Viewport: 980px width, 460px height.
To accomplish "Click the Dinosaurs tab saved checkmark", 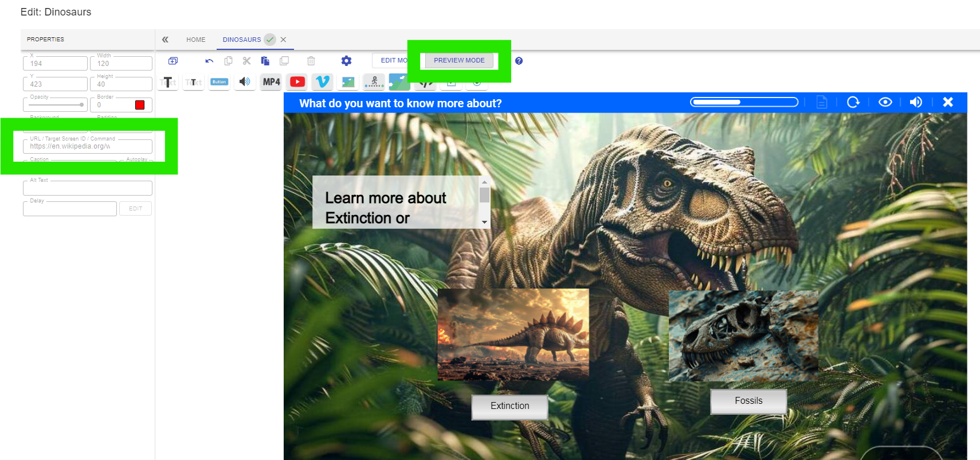I will click(x=270, y=40).
